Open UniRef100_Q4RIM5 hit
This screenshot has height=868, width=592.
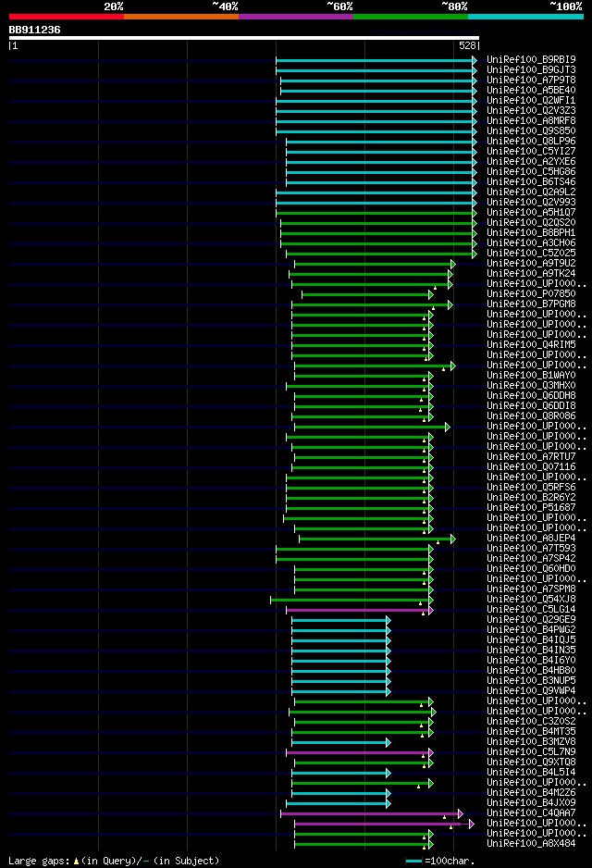pyautogui.click(x=531, y=344)
